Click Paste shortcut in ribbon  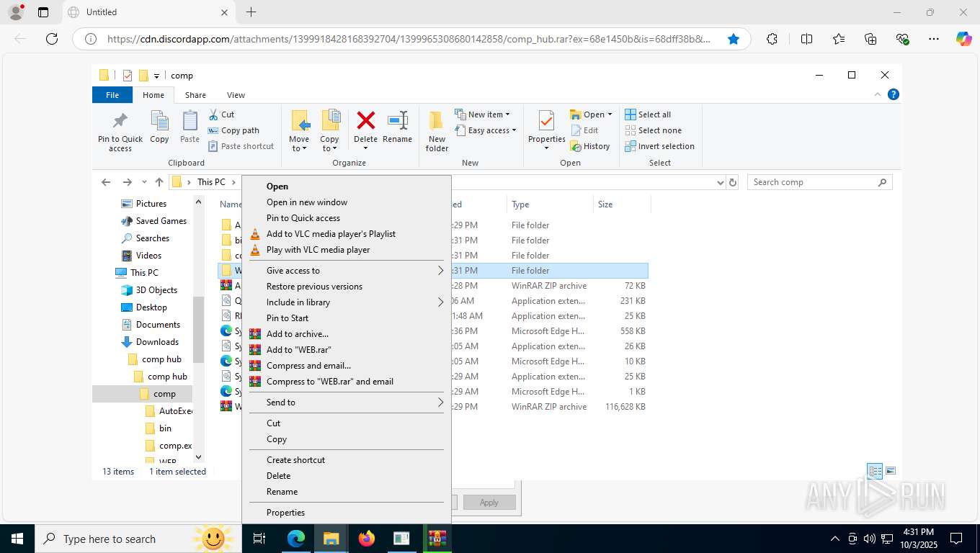pyautogui.click(x=241, y=146)
